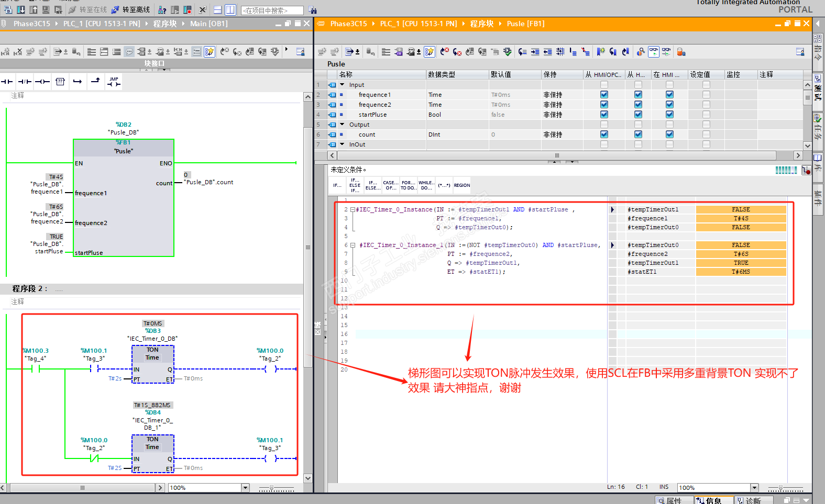Uncheck HMI/OPC access for frequence1

tap(604, 95)
